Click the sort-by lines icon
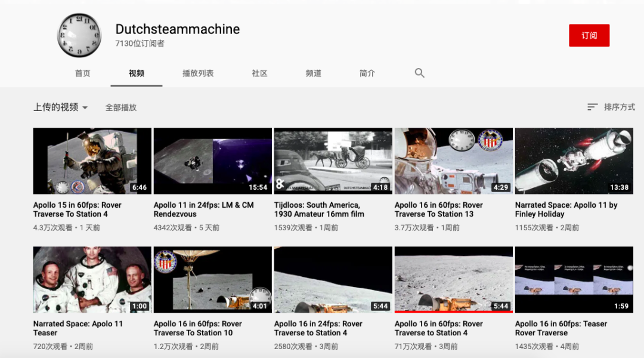Viewport: 644px width, 358px height. point(592,107)
